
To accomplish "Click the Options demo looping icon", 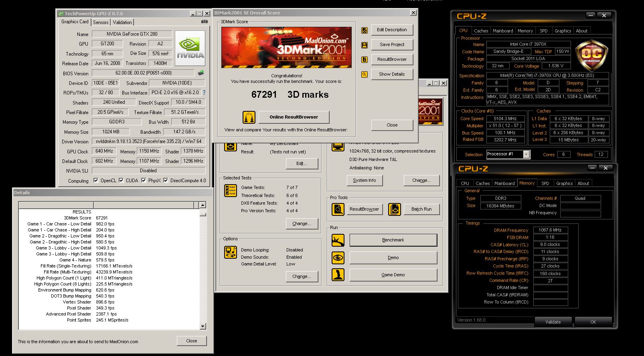I will pos(231,252).
